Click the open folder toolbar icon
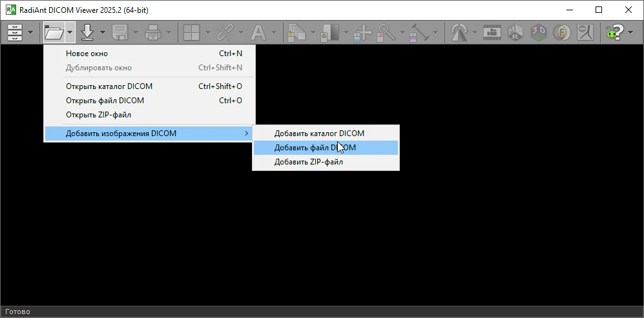Image resolution: width=644 pixels, height=318 pixels. click(53, 32)
